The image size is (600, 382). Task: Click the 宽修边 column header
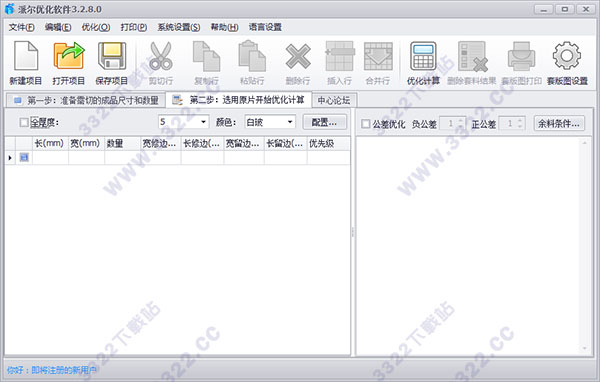[x=161, y=144]
